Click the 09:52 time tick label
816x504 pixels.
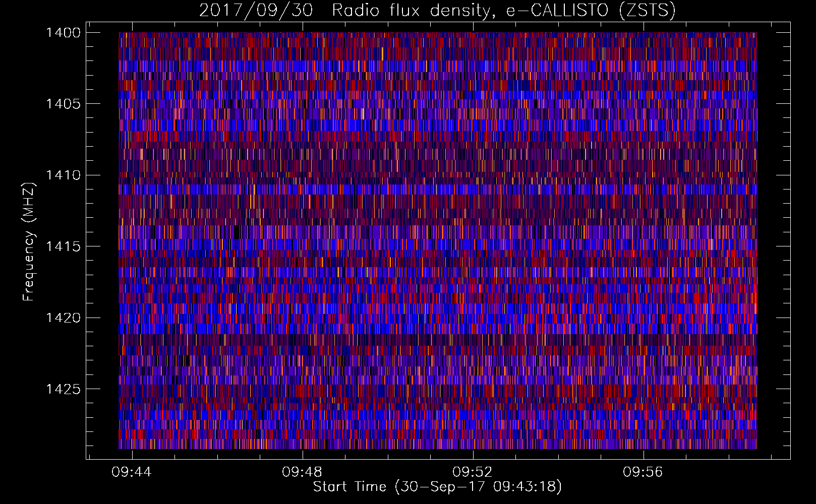point(473,472)
